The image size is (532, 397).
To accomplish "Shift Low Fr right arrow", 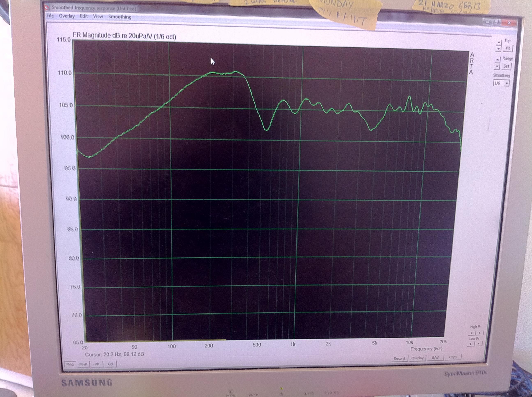I will click(478, 344).
